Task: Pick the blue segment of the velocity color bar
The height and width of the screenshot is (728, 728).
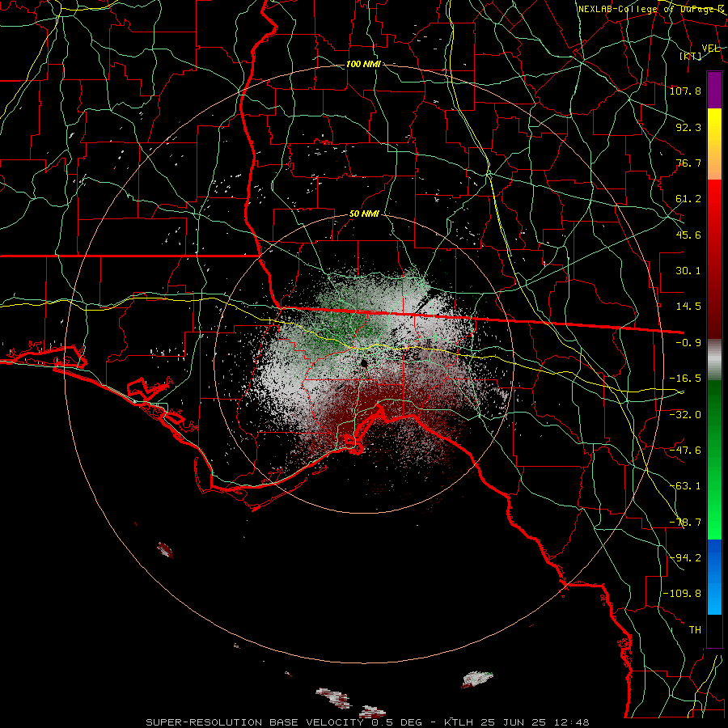Action: pyautogui.click(x=714, y=577)
